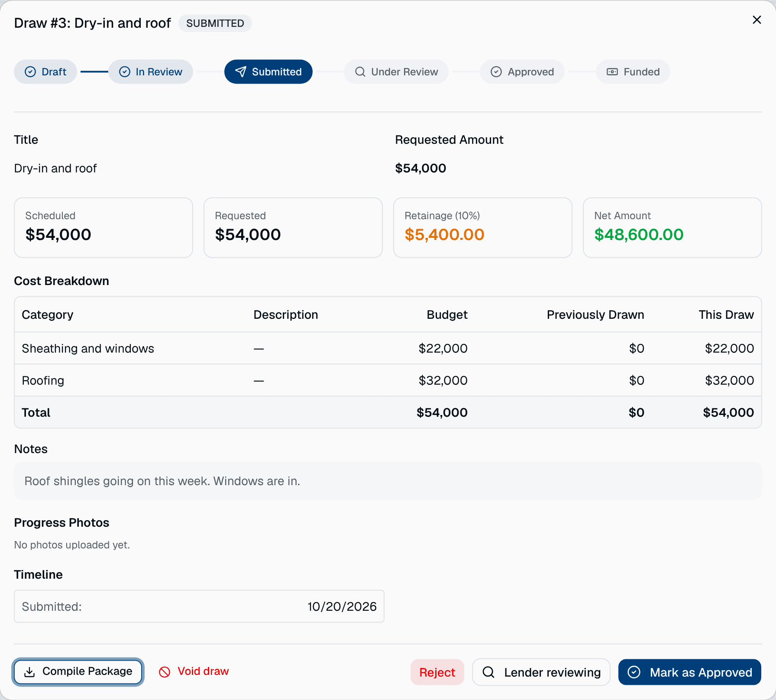Select the Approved stage pill

(x=522, y=72)
